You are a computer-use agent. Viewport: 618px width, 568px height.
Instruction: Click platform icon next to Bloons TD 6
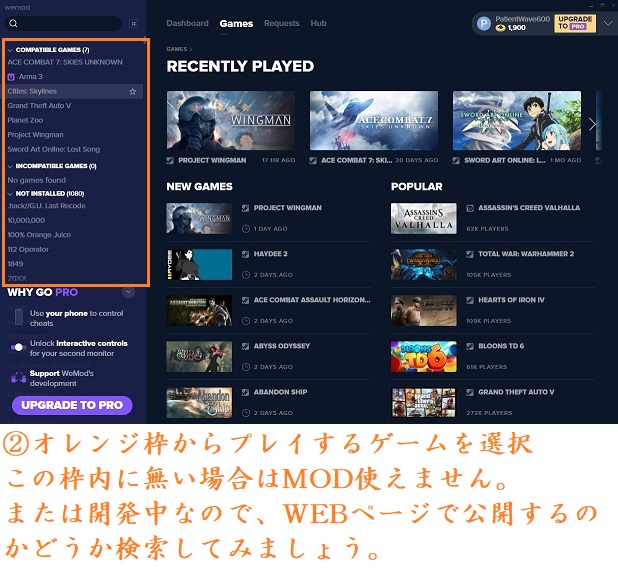(470, 346)
